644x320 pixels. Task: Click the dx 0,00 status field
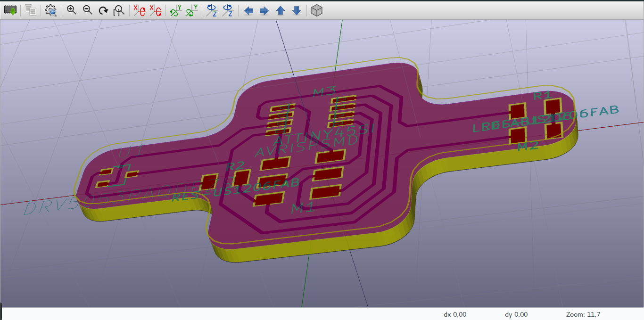(454, 314)
